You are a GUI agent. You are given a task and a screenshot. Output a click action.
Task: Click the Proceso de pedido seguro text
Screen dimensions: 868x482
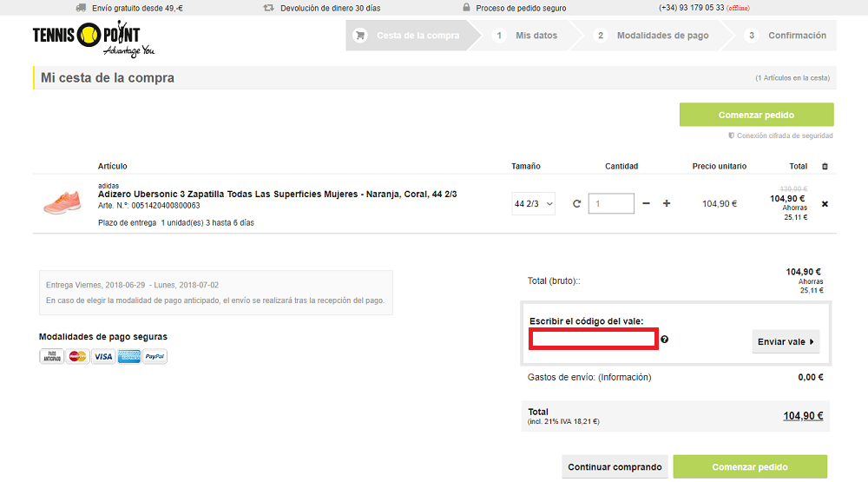[x=521, y=9]
